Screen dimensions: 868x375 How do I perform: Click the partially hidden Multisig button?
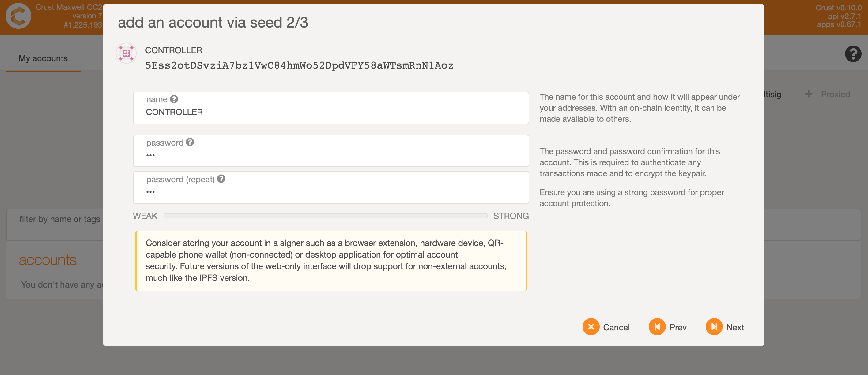coord(772,94)
